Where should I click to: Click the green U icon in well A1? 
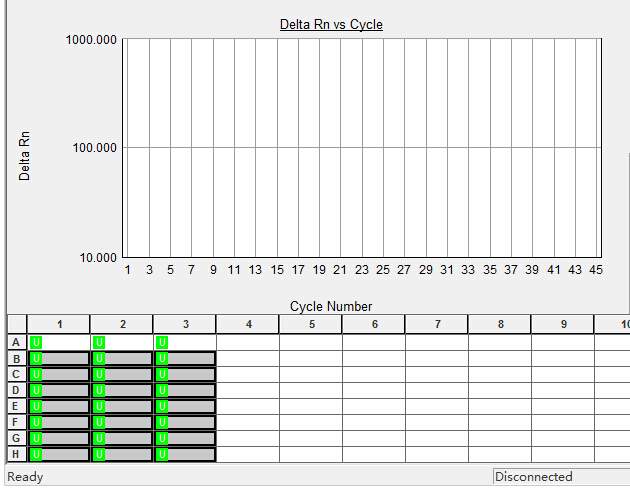click(x=36, y=343)
